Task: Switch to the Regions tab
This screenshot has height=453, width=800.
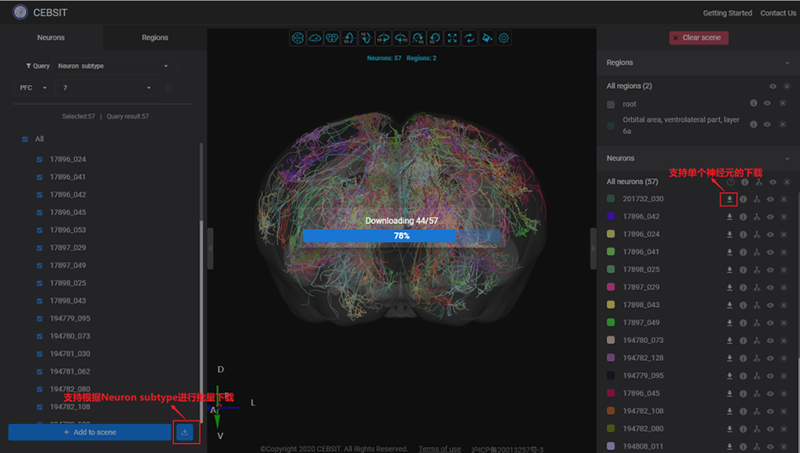Action: 155,37
